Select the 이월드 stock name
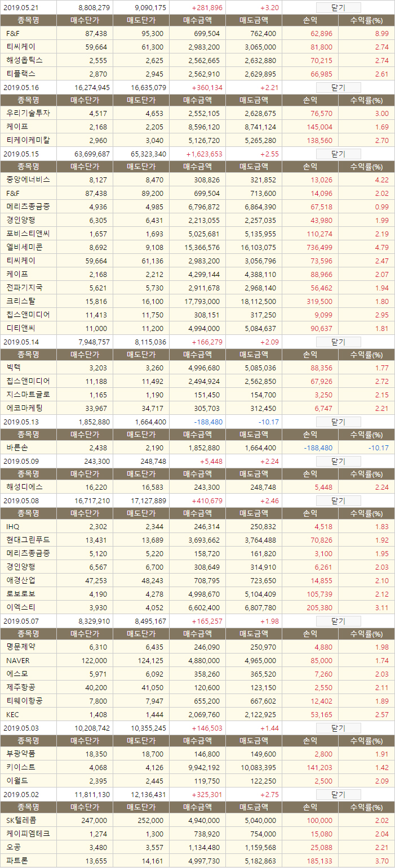This screenshot has width=395, height=868. click(x=17, y=781)
